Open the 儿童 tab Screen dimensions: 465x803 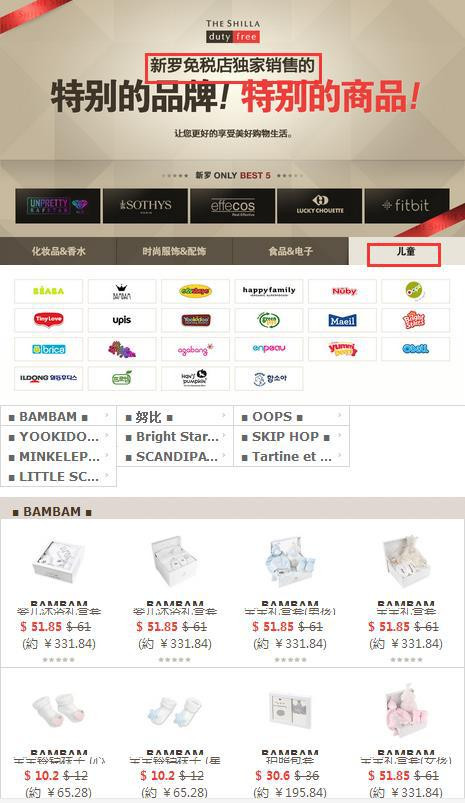pos(407,251)
